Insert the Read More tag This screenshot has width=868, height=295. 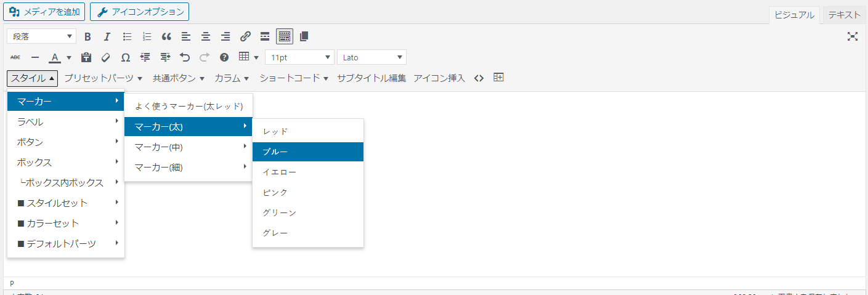point(265,36)
